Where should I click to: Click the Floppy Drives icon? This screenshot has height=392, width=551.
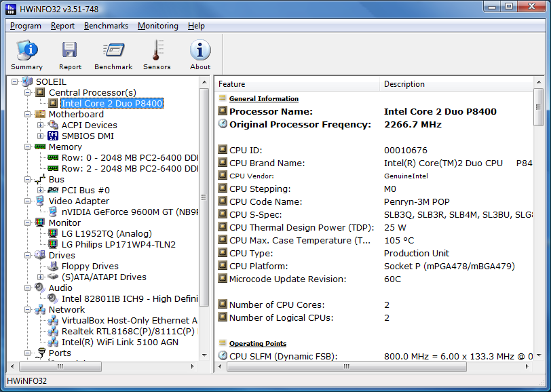(x=53, y=266)
